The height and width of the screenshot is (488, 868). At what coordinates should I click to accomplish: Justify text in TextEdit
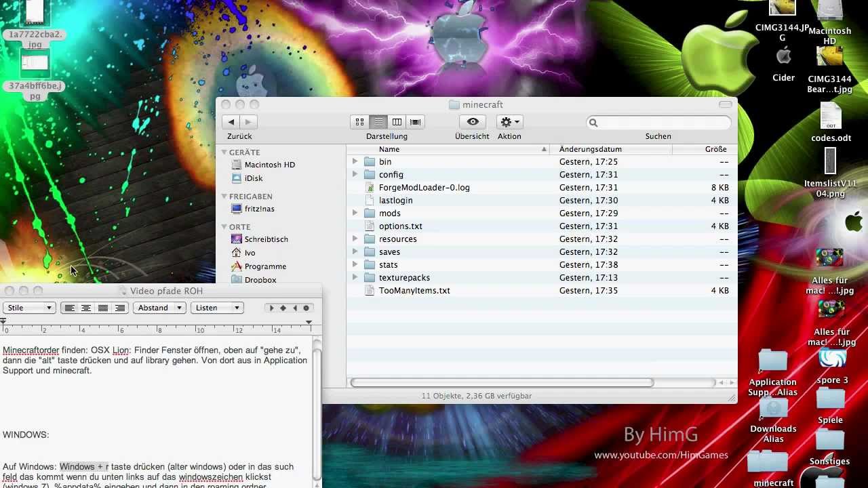pos(103,308)
